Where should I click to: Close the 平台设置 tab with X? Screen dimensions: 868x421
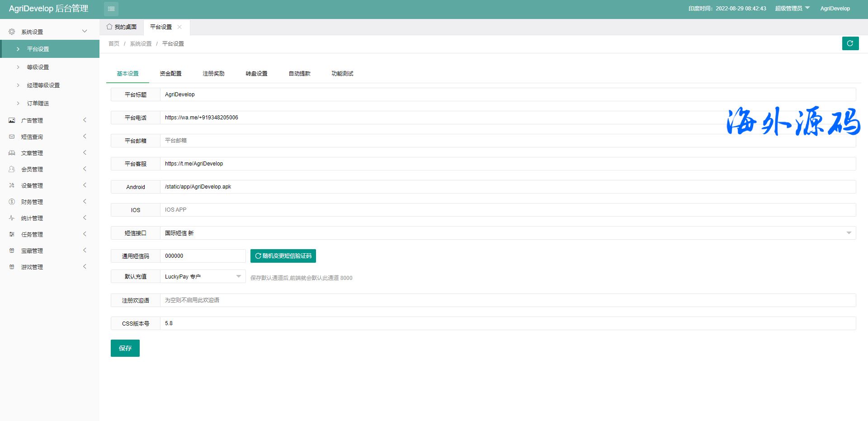pos(179,27)
